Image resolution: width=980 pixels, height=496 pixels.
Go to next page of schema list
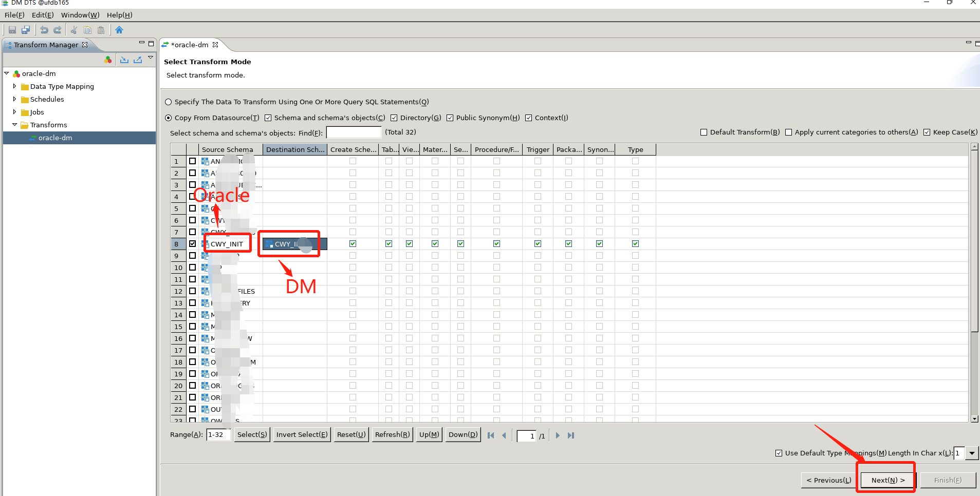[558, 435]
